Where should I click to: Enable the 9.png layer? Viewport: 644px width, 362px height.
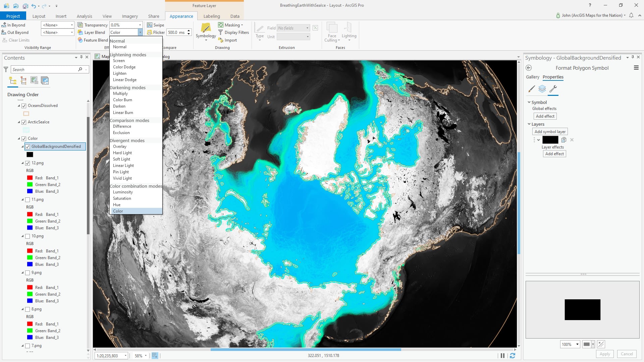(x=28, y=273)
